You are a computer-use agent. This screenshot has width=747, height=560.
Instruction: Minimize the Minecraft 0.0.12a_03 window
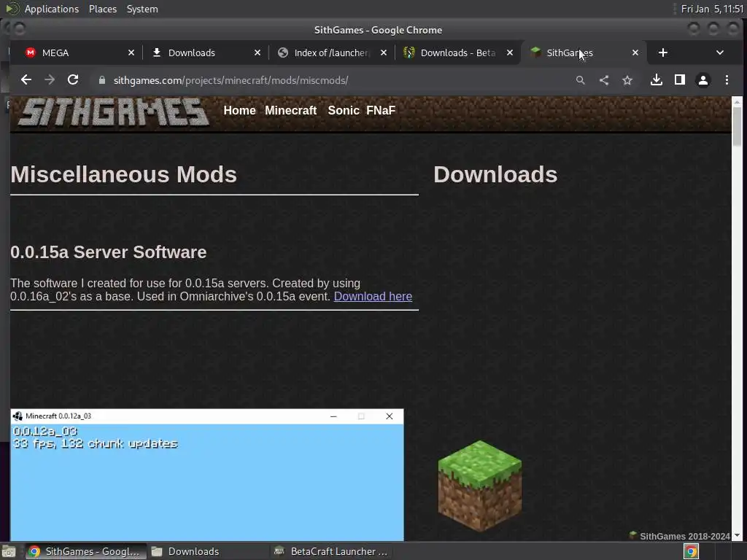click(333, 416)
